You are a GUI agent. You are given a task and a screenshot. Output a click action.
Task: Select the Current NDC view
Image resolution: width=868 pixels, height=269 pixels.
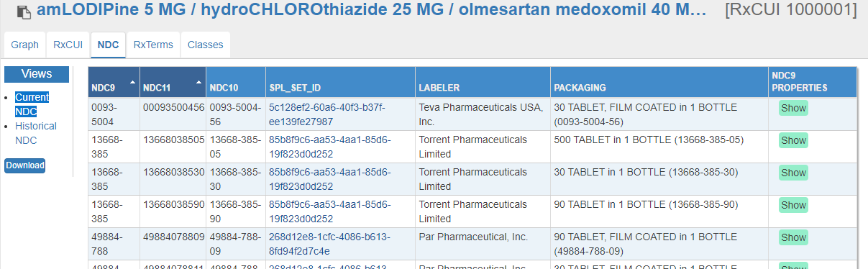(x=32, y=104)
